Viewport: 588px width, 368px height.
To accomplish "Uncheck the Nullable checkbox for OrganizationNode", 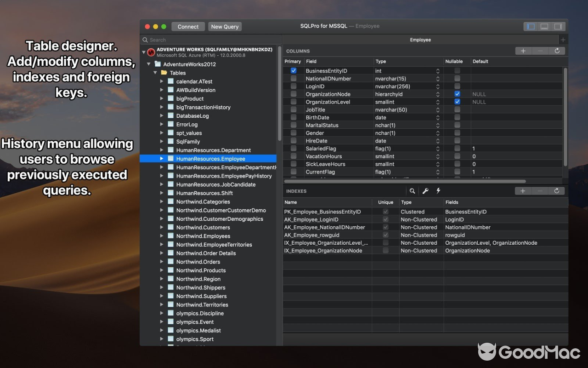I will click(457, 94).
